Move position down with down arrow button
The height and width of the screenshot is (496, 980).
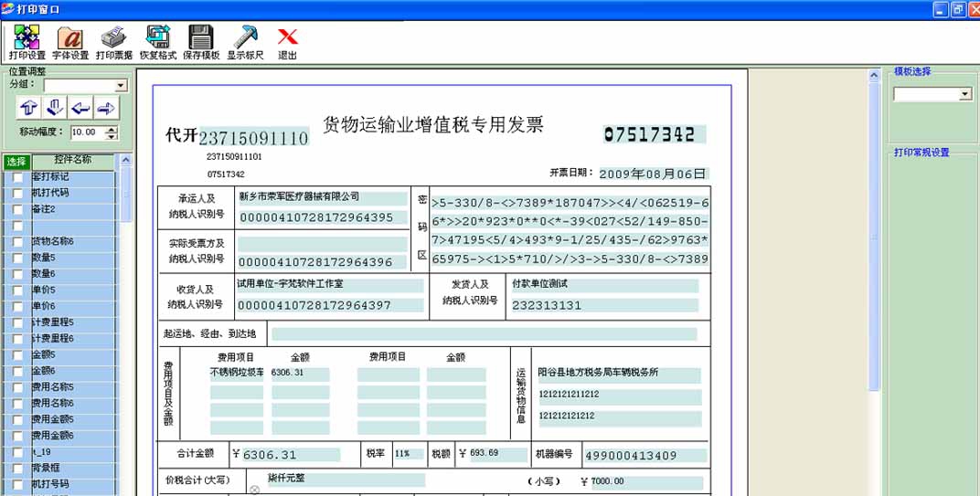54,108
